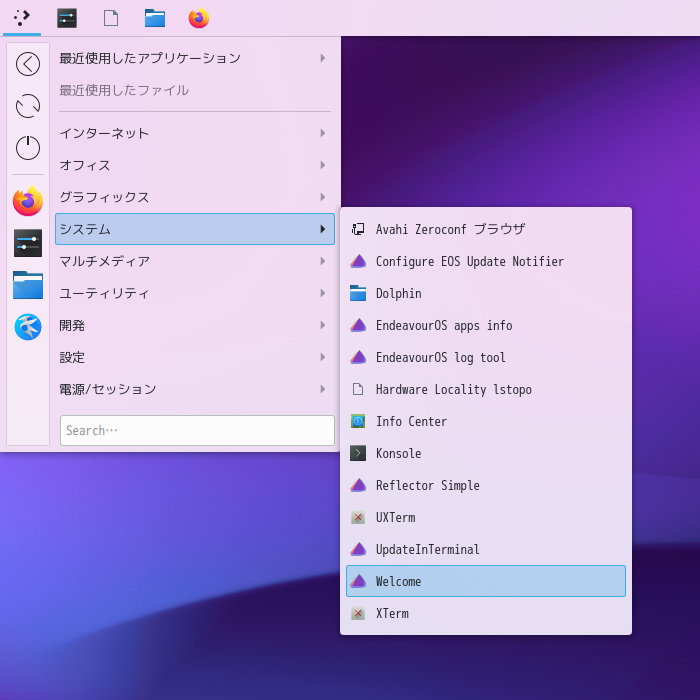Expand the オフィス category arrow
This screenshot has height=700, width=700.
pos(323,165)
